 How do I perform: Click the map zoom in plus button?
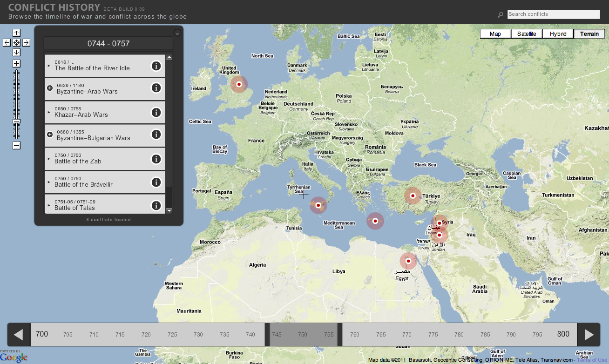[16, 63]
